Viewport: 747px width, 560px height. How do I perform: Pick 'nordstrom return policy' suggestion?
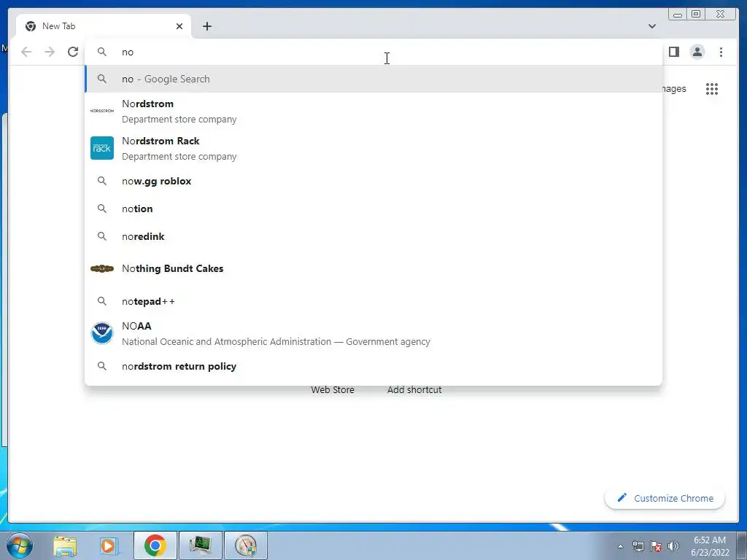[x=373, y=366]
